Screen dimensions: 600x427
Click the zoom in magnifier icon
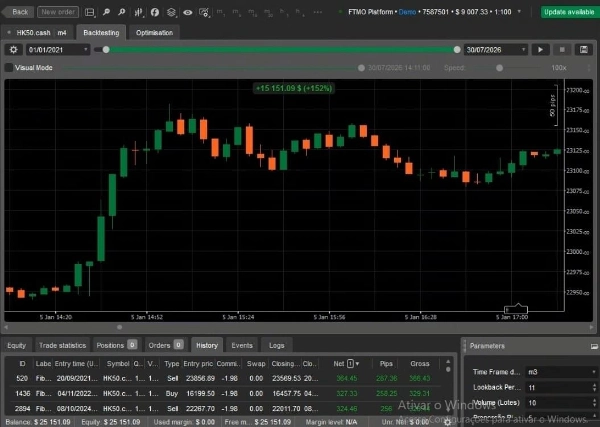point(122,12)
